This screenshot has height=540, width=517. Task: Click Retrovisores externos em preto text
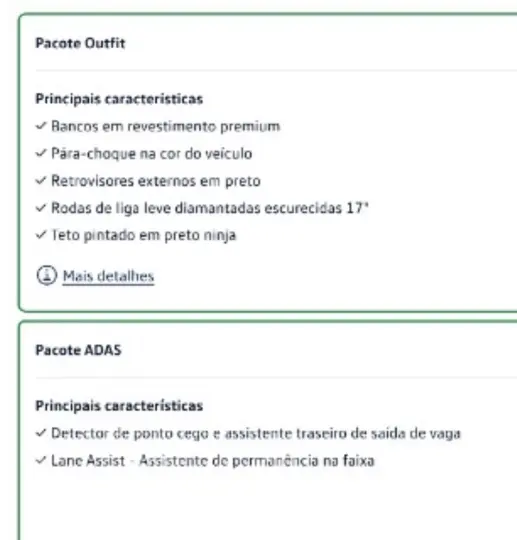point(156,181)
